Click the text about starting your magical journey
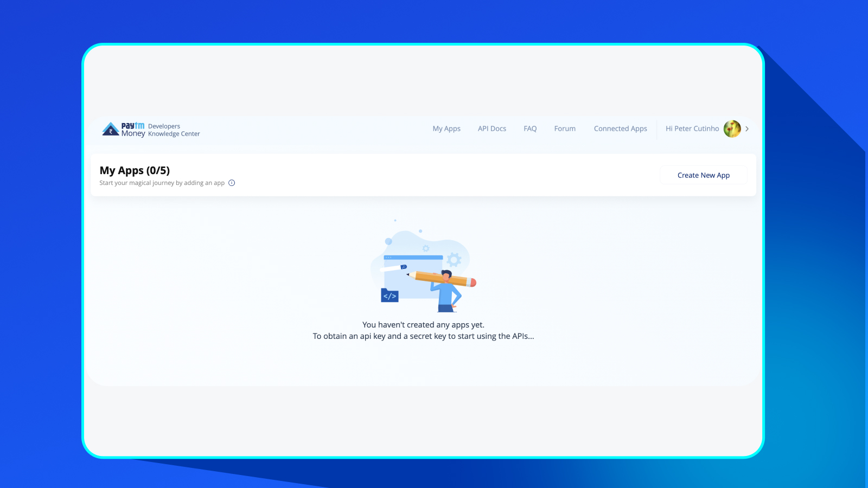The image size is (868, 488). (x=162, y=183)
